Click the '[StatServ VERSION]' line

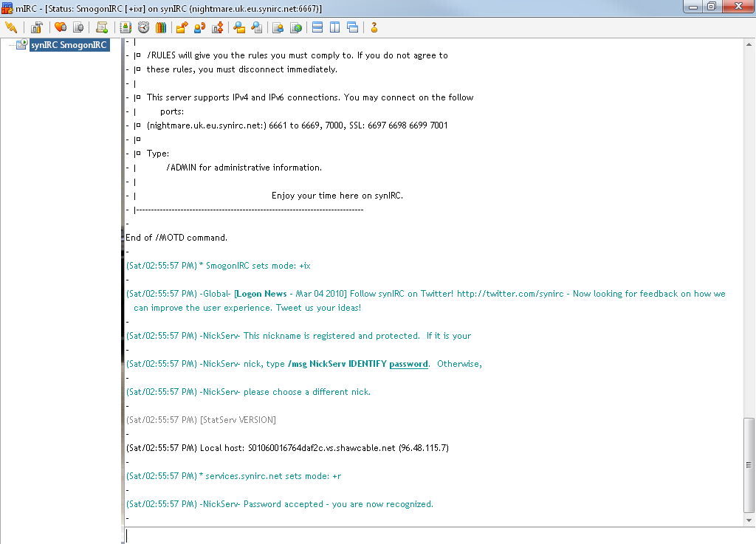pyautogui.click(x=238, y=420)
